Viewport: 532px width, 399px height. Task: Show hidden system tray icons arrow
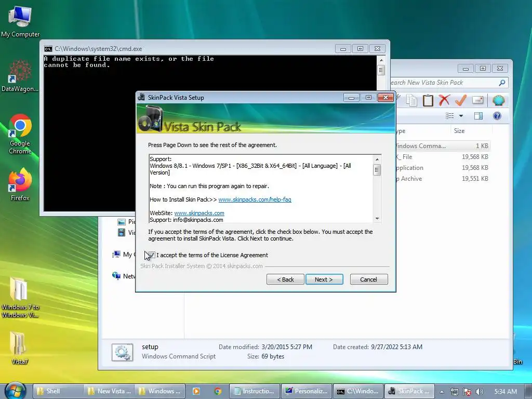[442, 392]
